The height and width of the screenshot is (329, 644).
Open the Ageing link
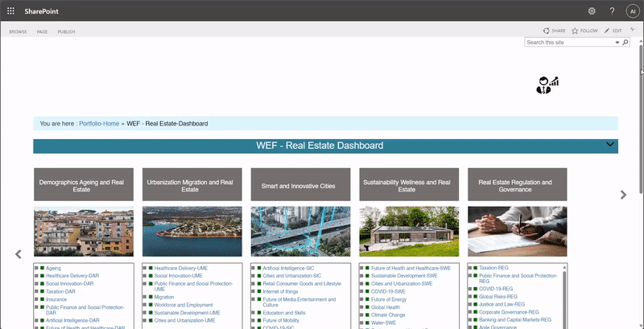53,269
